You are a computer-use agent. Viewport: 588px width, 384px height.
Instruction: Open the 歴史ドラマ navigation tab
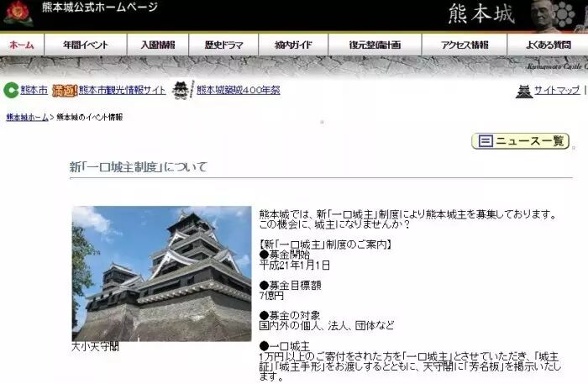pyautogui.click(x=223, y=45)
